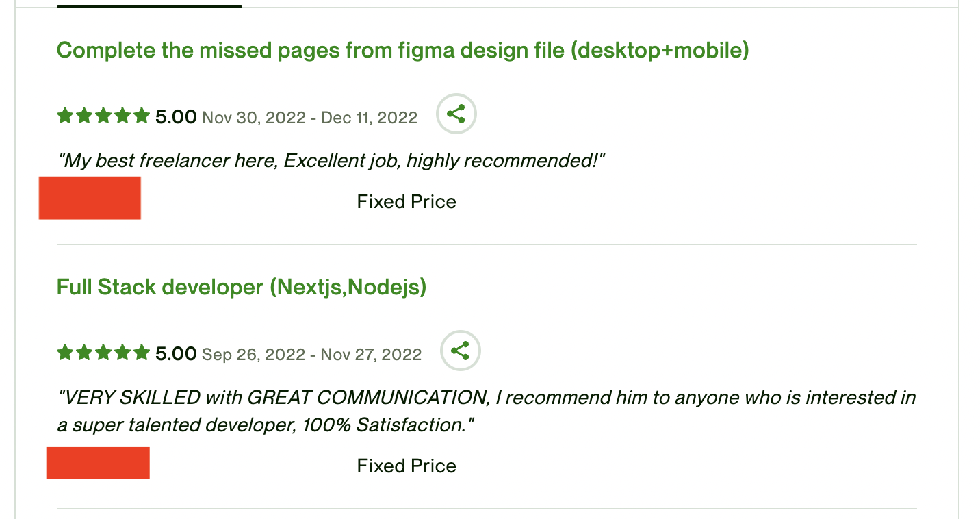
Task: Share the Full Stack developer review
Action: tap(461, 351)
